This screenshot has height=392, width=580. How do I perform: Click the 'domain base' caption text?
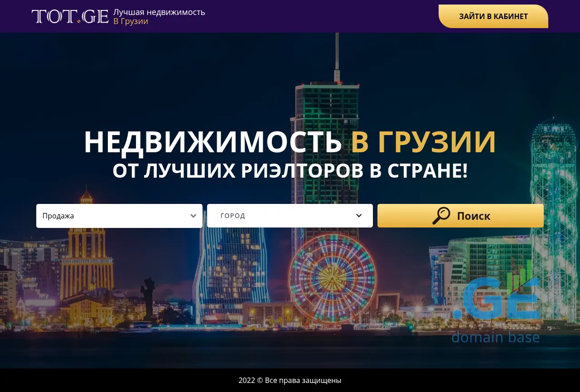pos(495,337)
